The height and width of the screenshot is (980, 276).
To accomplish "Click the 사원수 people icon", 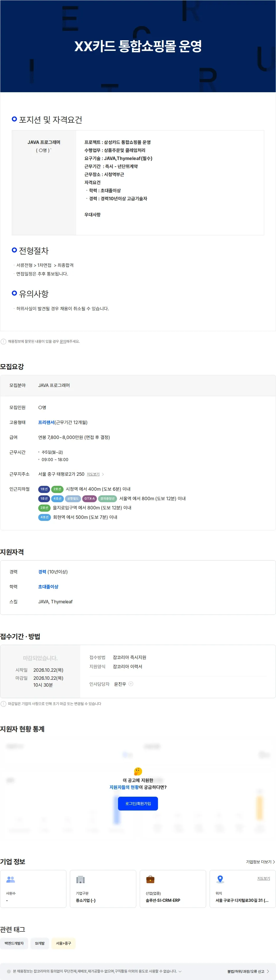I will click(x=11, y=879).
